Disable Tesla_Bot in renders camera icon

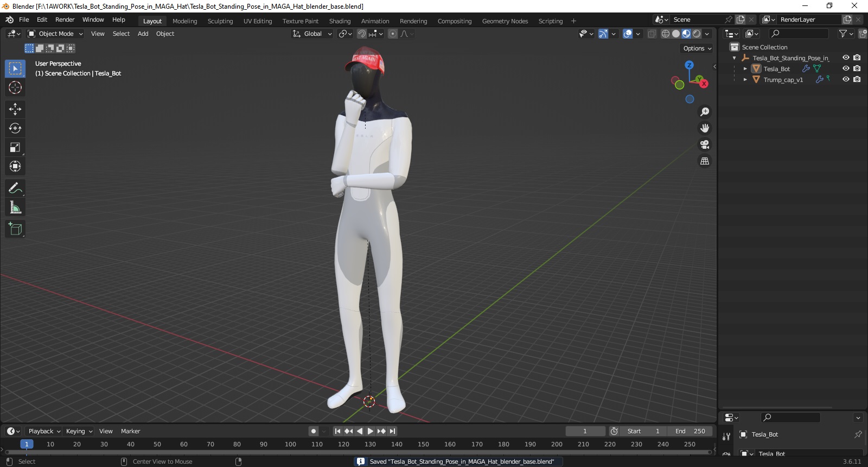(857, 68)
